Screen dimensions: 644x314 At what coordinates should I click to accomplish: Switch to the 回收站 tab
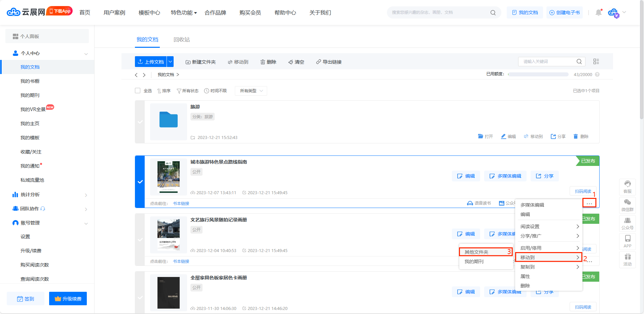coord(182,40)
